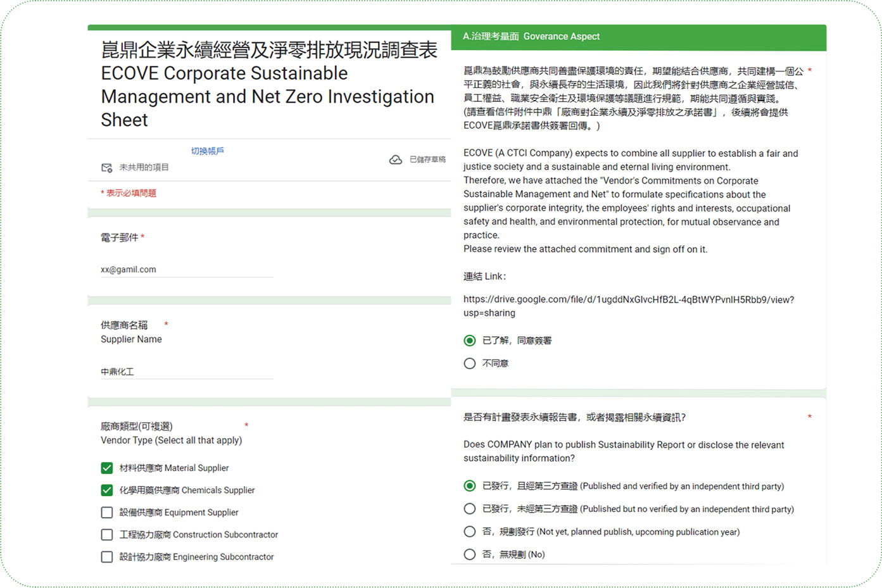Click the cloud draft-saved icon
Viewport: 882px width, 588px height.
[396, 160]
